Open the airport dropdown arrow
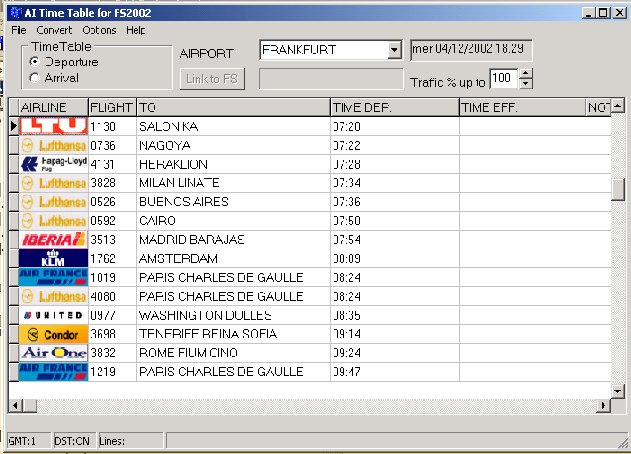This screenshot has width=631, height=454. tap(394, 50)
